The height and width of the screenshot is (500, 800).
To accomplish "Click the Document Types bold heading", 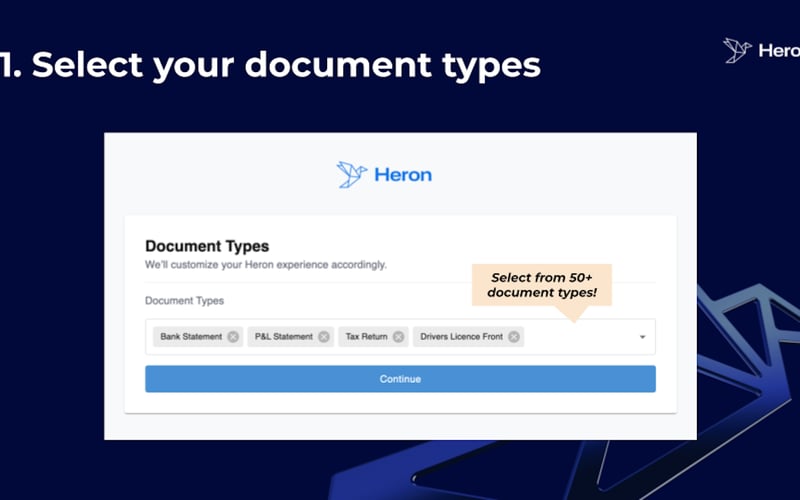I will point(207,246).
